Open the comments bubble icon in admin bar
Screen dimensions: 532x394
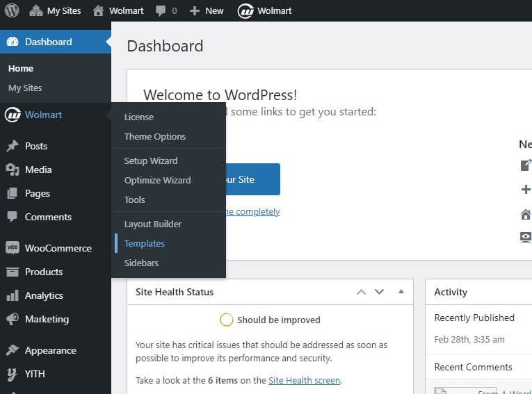[x=161, y=10]
